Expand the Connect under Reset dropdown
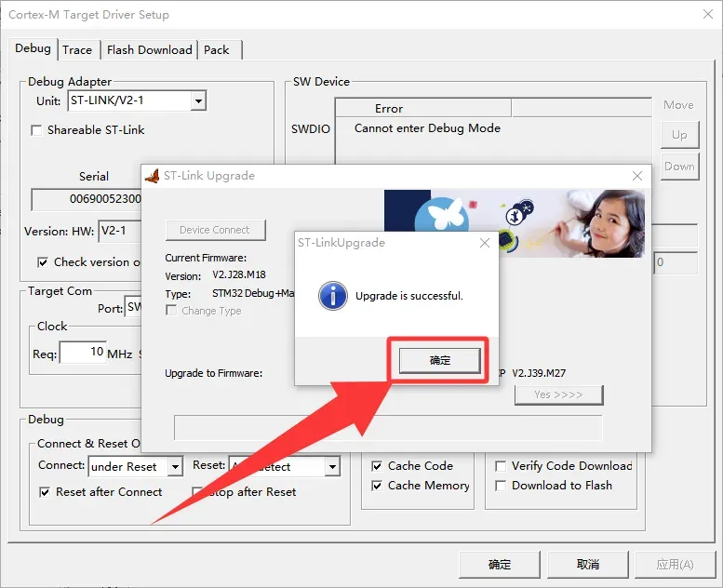This screenshot has width=723, height=588. pos(175,467)
